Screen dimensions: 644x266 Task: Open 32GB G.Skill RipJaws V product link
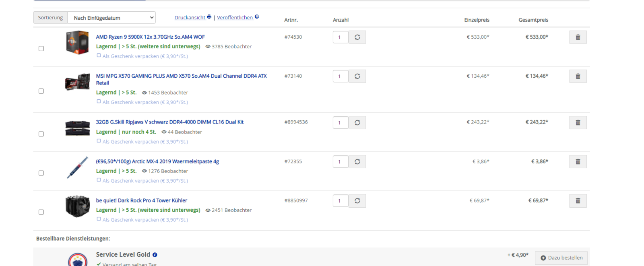[169, 122]
